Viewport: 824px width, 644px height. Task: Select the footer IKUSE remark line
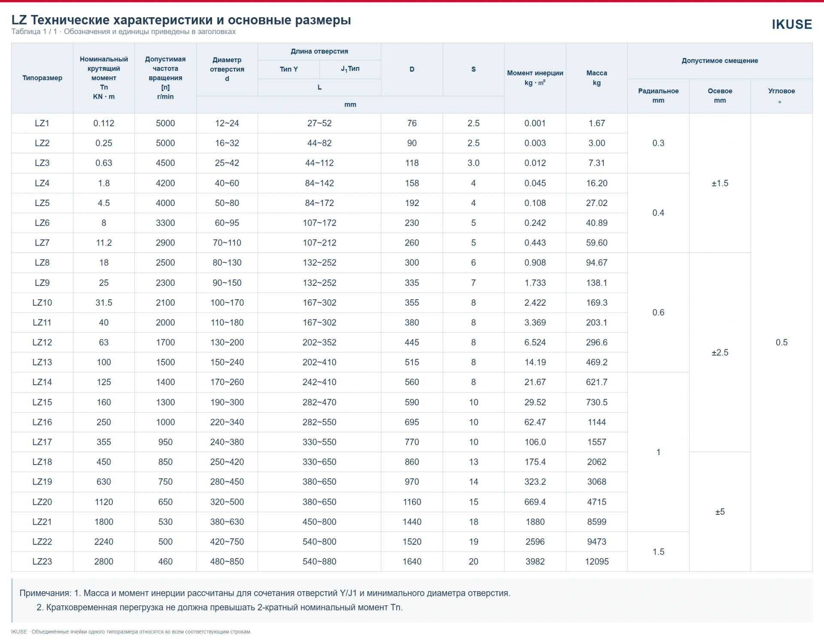pyautogui.click(x=131, y=632)
